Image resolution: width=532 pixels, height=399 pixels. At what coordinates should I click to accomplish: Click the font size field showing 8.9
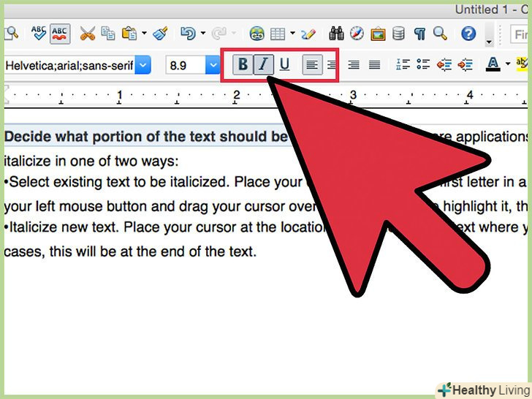(x=186, y=65)
